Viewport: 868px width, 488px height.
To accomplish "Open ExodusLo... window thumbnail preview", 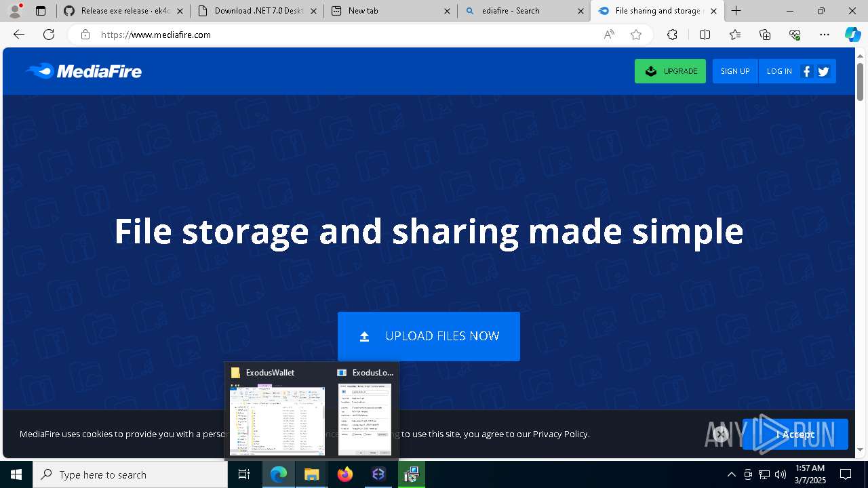I will click(365, 412).
